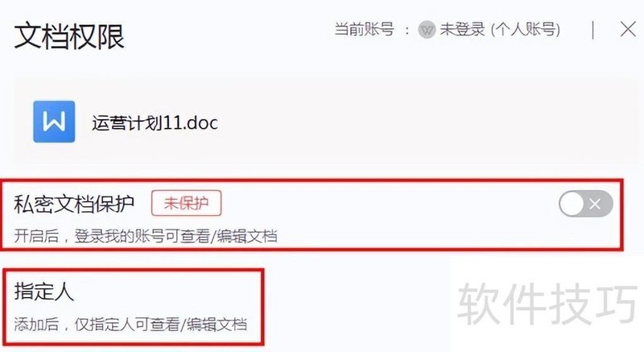The height and width of the screenshot is (352, 644).
Task: Click the 指定人 heading text
Action: click(x=44, y=292)
